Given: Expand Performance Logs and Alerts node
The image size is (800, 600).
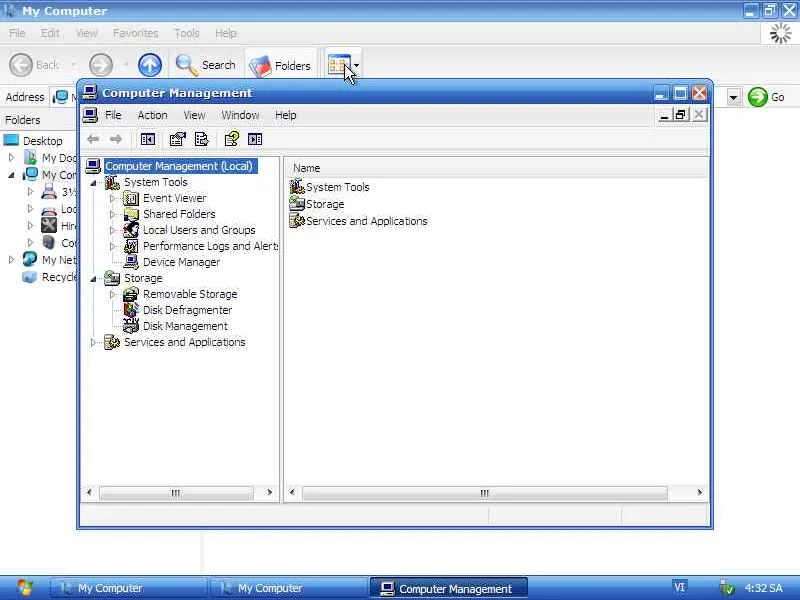Looking at the screenshot, I should pyautogui.click(x=113, y=246).
